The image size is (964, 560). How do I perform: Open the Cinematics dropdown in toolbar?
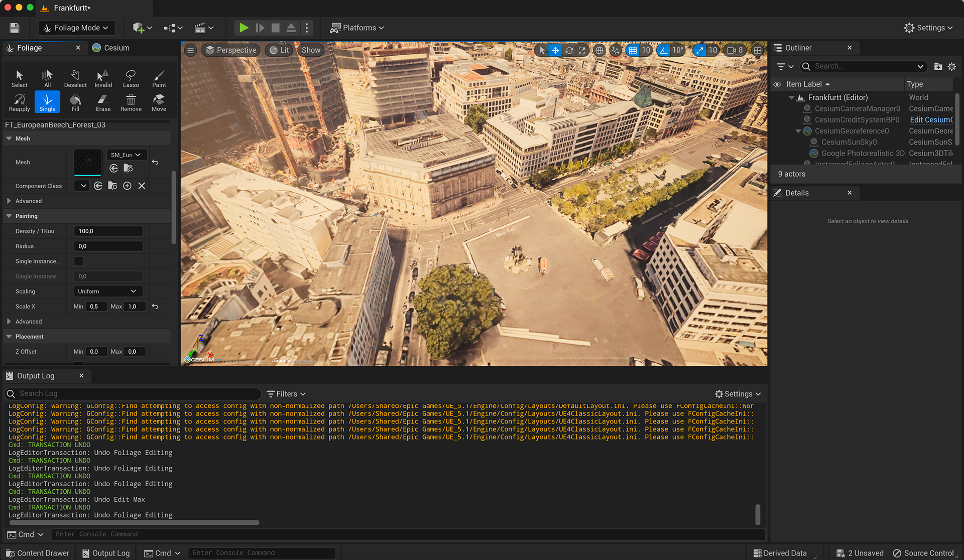(204, 28)
